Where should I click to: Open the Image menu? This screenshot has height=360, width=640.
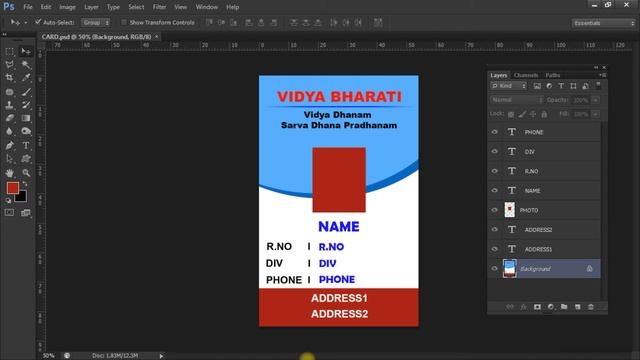coord(67,7)
